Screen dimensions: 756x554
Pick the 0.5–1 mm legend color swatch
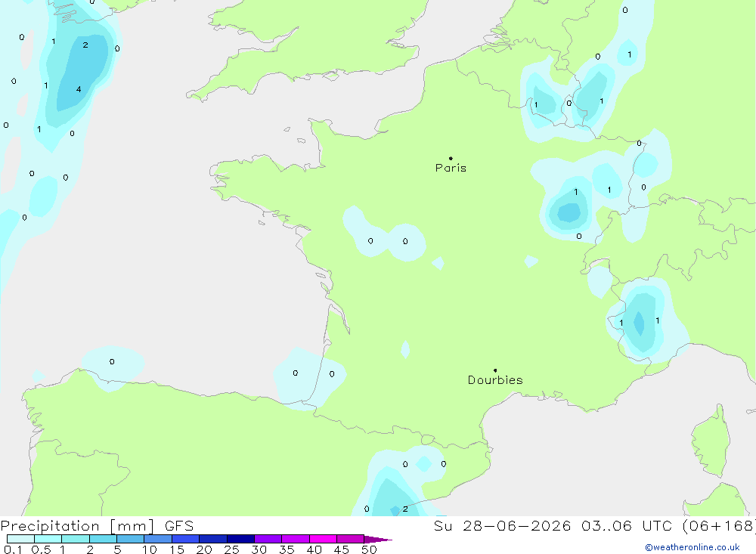(x=48, y=539)
